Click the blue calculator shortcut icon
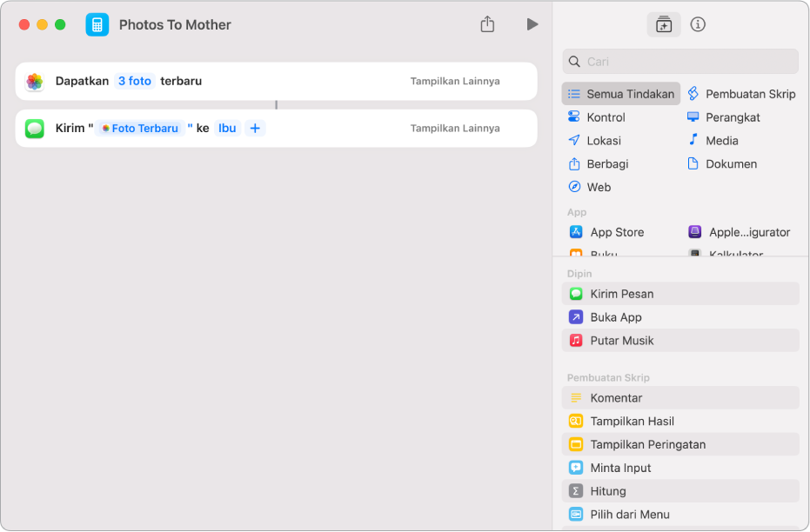This screenshot has height=532, width=810. pyautogui.click(x=97, y=24)
